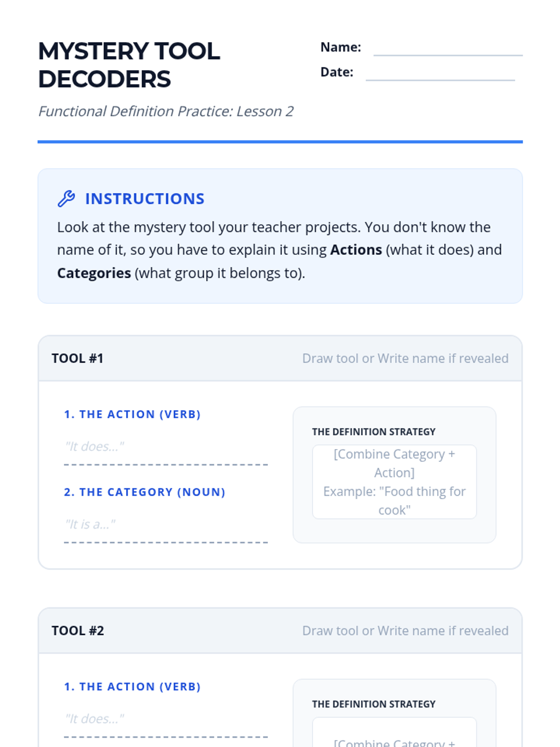Click Tool #2 'Draw tool or Write name' hint
The width and height of the screenshot is (560, 747).
click(x=405, y=630)
